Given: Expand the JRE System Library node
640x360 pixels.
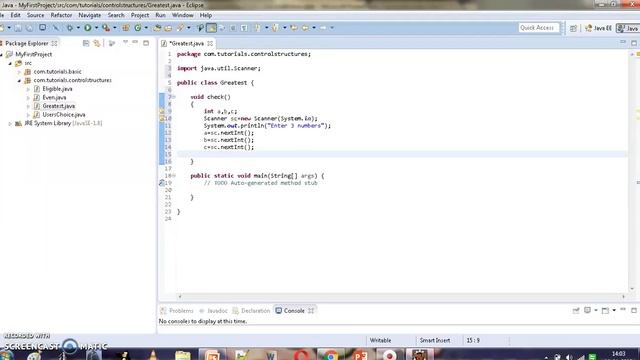Looking at the screenshot, I should coord(10,123).
